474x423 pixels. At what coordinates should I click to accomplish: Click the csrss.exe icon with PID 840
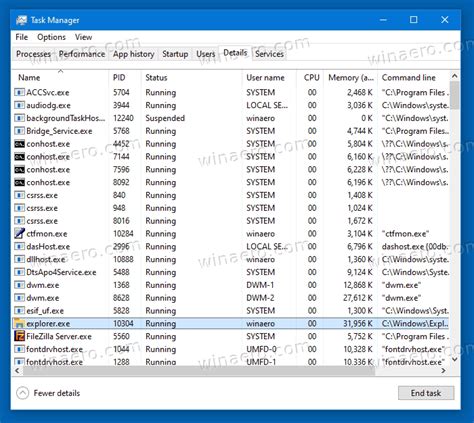(19, 195)
